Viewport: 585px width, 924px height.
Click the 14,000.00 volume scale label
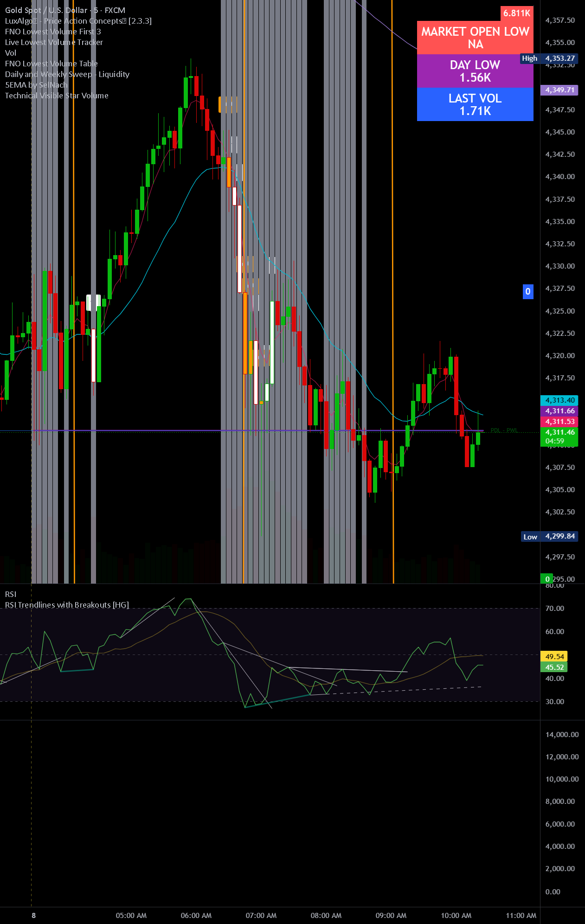[x=562, y=735]
